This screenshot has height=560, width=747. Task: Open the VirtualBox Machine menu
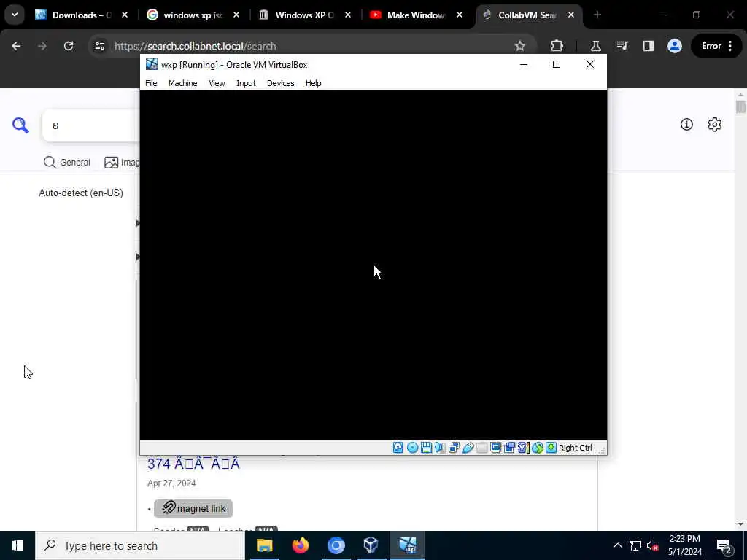[x=183, y=83]
